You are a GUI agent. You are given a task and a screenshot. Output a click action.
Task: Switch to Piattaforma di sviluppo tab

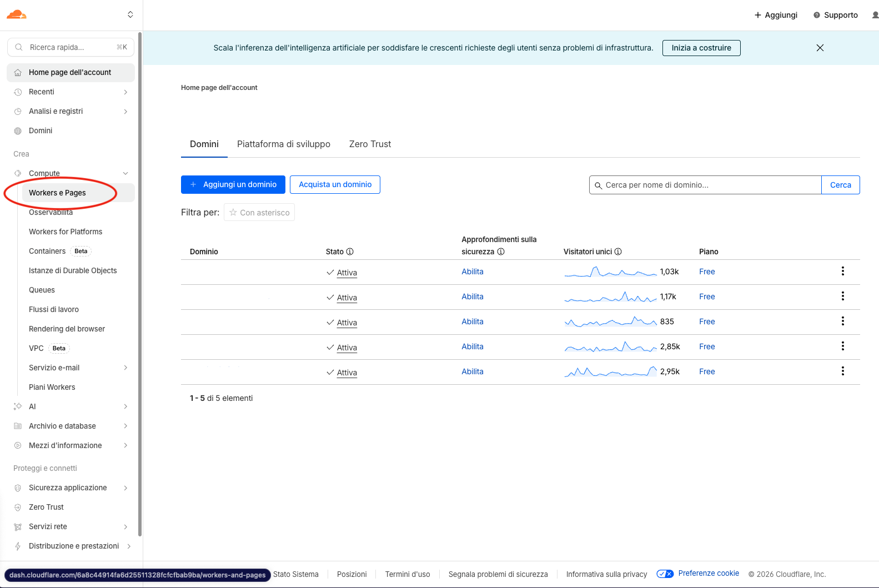(284, 144)
